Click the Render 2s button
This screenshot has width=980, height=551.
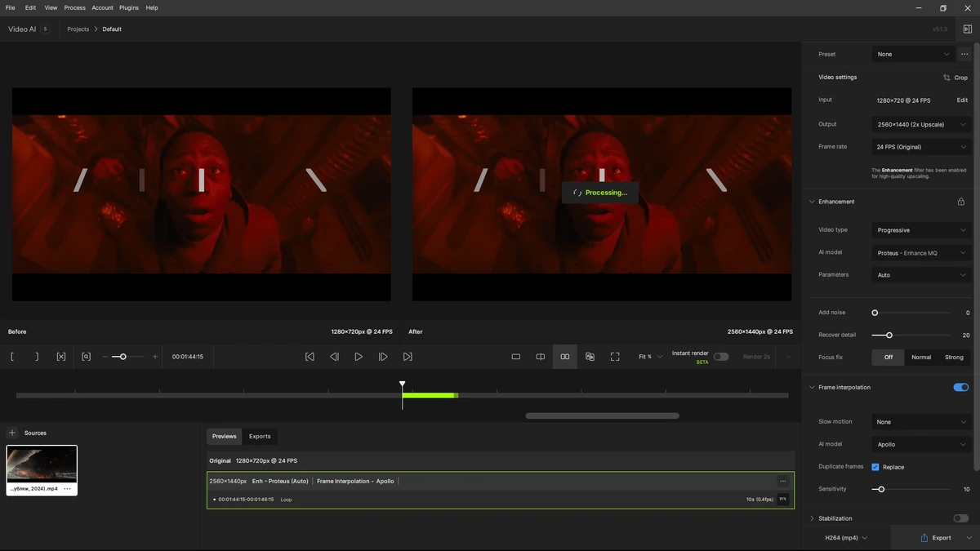[x=757, y=357]
